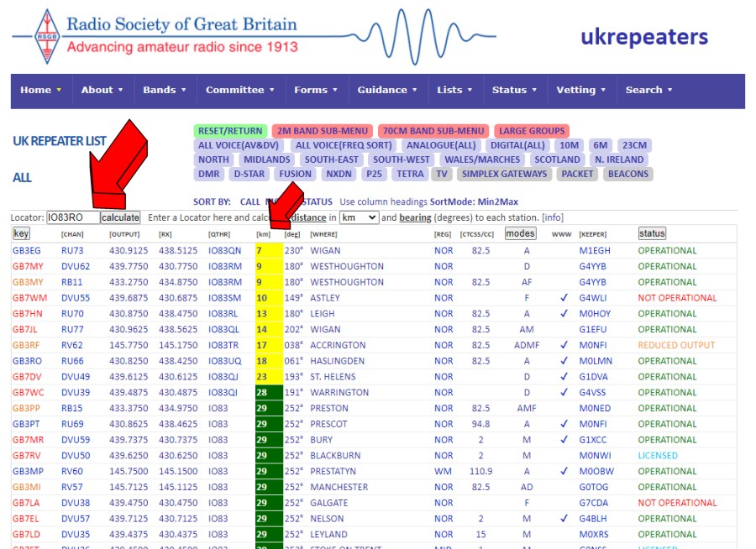Click the RSGB diamond logo
Screen dimensions: 756x549
click(46, 35)
